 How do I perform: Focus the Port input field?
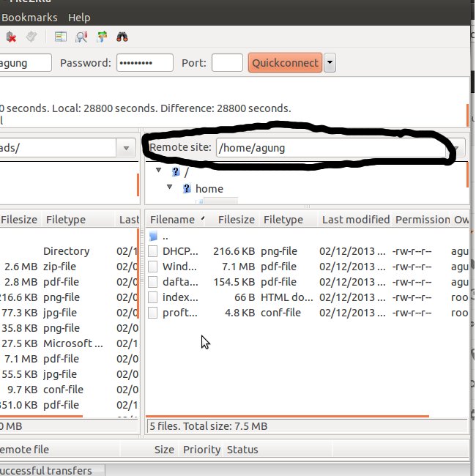pos(227,63)
